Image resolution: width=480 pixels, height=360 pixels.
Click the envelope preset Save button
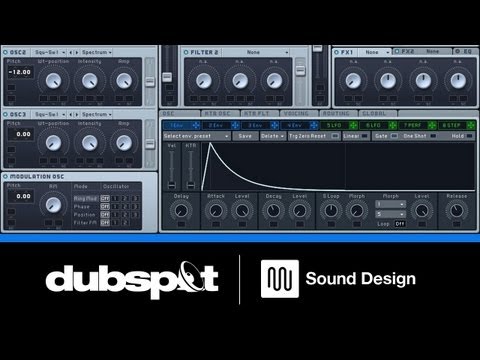pos(245,136)
